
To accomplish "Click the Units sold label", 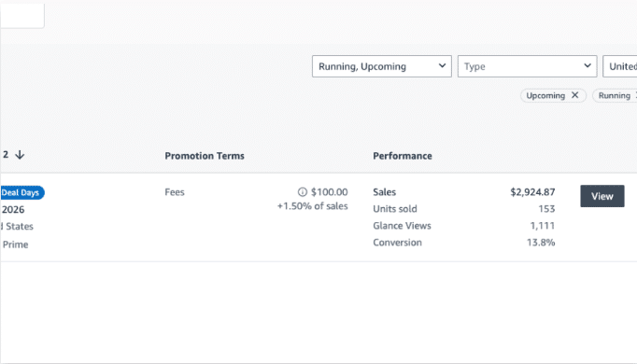I will 395,208.
